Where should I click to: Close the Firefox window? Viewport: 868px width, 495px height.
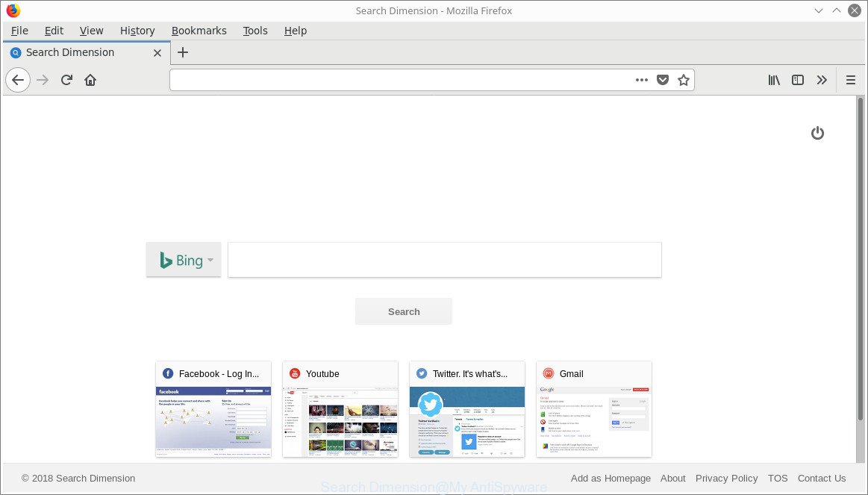point(855,10)
